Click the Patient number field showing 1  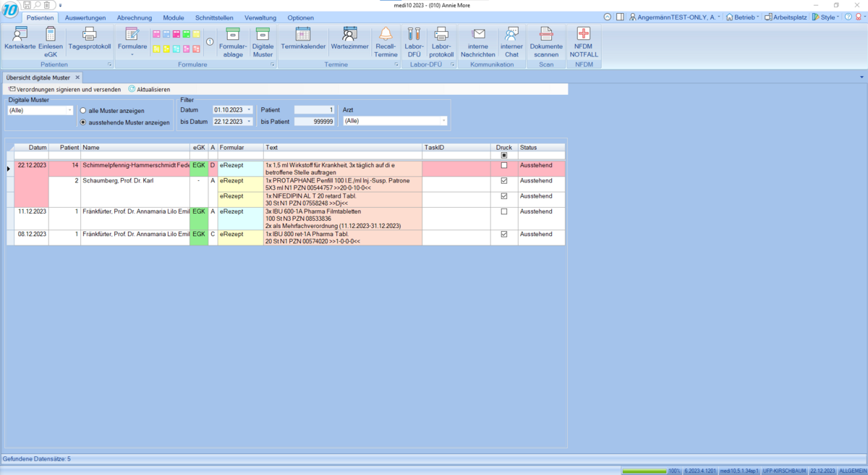[x=314, y=110]
